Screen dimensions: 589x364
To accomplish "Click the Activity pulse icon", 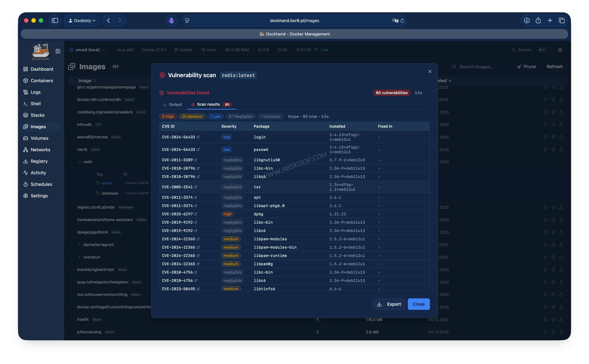I will (x=26, y=173).
